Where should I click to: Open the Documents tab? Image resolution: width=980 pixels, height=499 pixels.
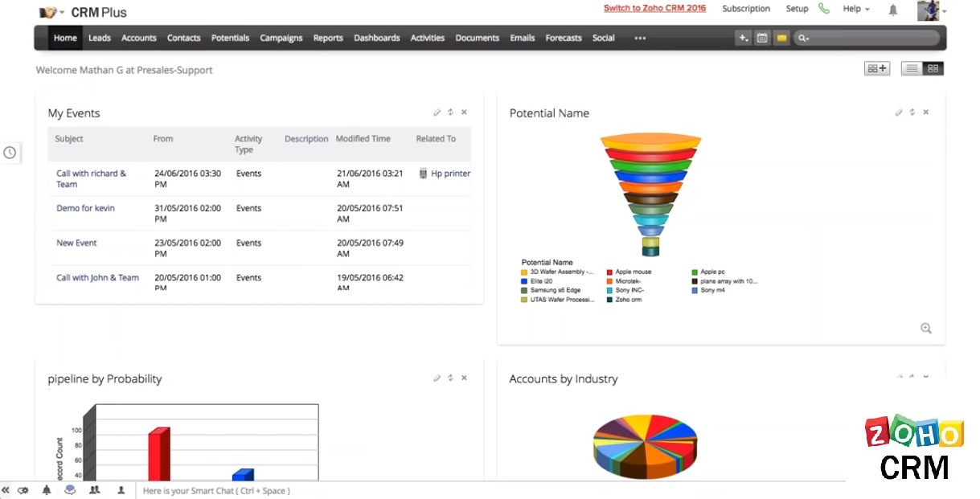(478, 38)
